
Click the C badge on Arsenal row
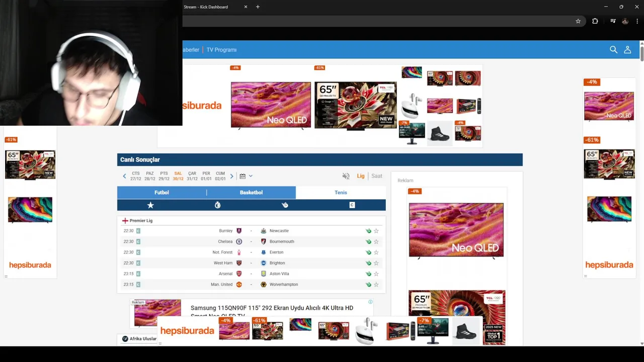pyautogui.click(x=138, y=274)
